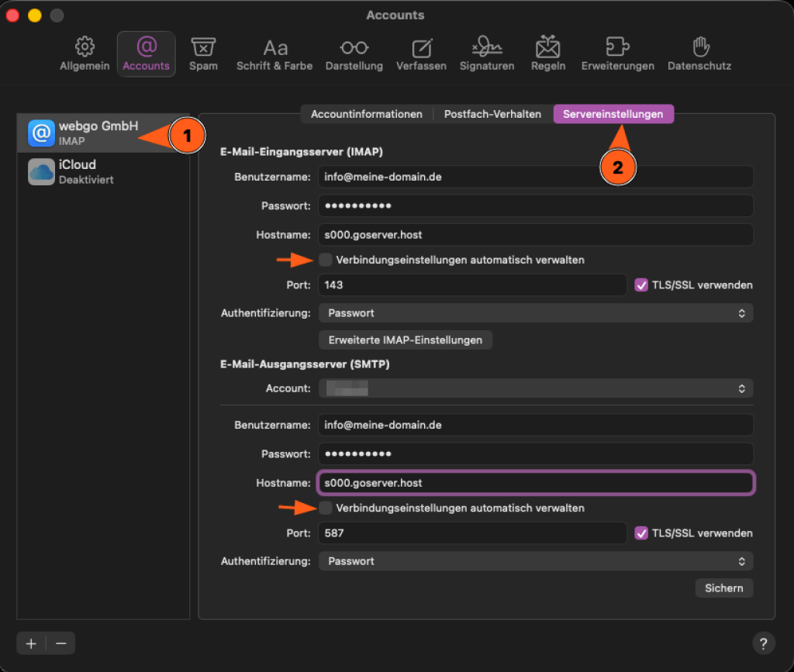Add a new account with plus button

31,643
